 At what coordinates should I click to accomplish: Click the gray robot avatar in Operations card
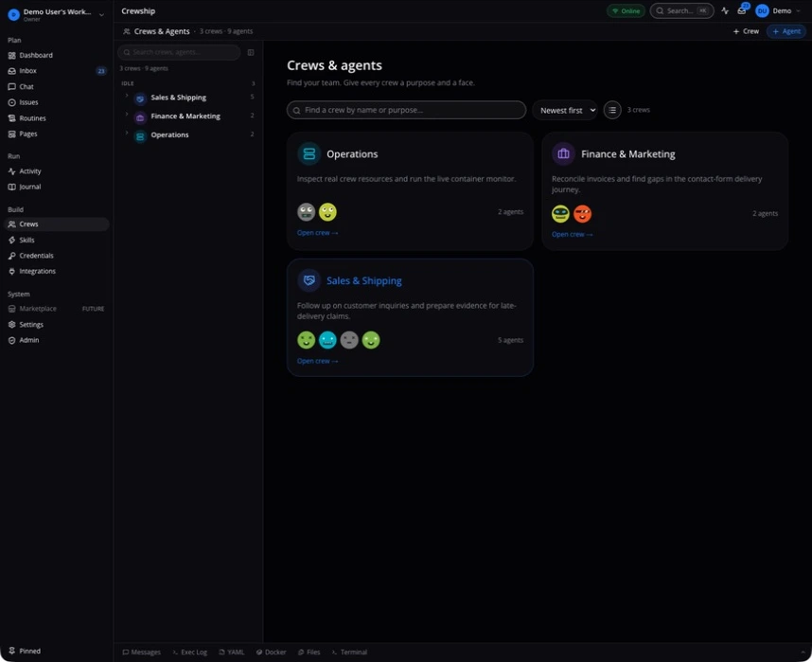pos(306,211)
